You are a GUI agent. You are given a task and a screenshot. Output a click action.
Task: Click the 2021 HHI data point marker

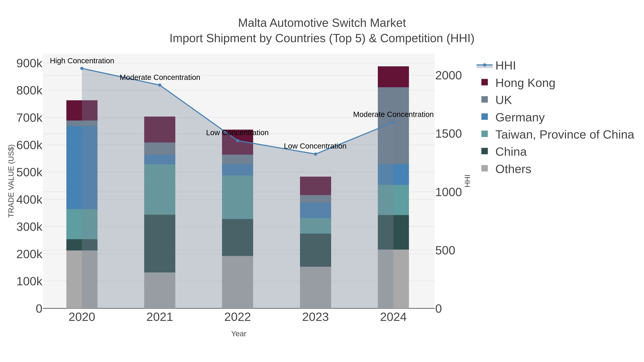click(160, 85)
